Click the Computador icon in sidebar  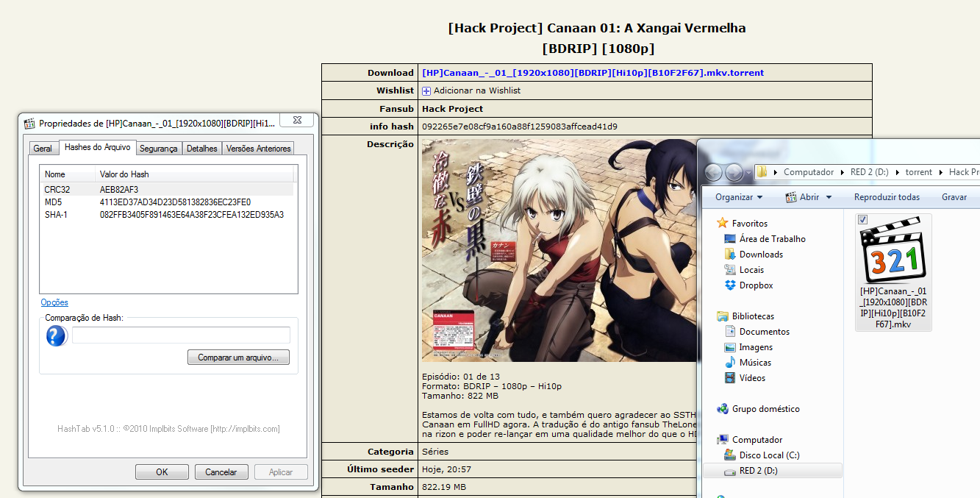click(x=723, y=439)
